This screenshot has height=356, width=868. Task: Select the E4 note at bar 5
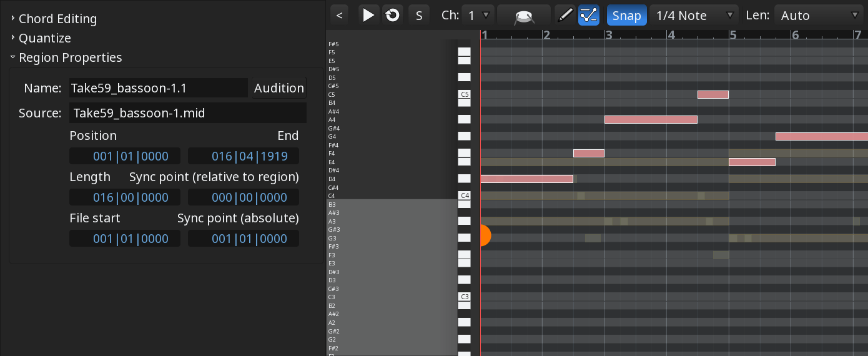click(x=752, y=162)
